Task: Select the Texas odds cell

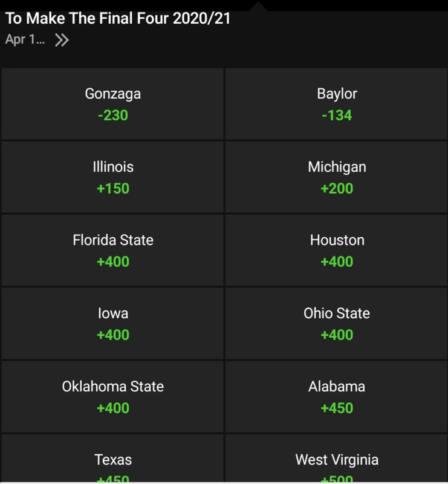Action: tap(112, 465)
